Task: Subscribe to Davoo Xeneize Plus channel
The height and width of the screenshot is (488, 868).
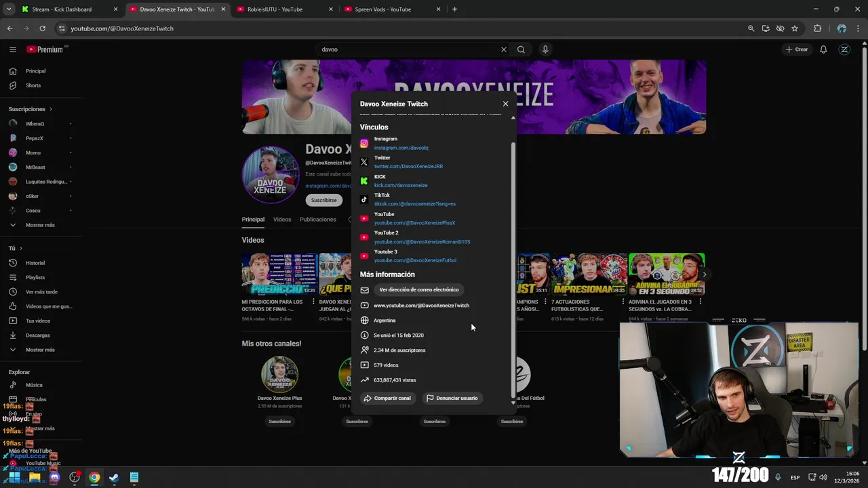Action: click(x=279, y=422)
